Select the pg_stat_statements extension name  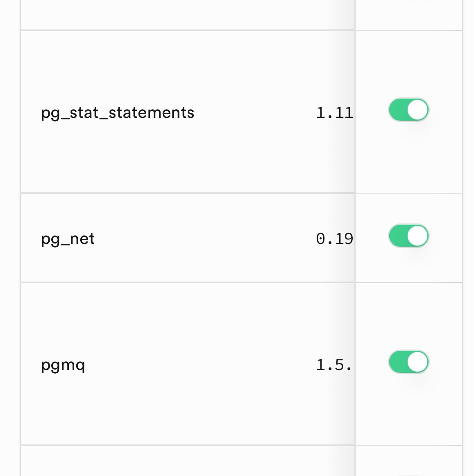click(118, 113)
